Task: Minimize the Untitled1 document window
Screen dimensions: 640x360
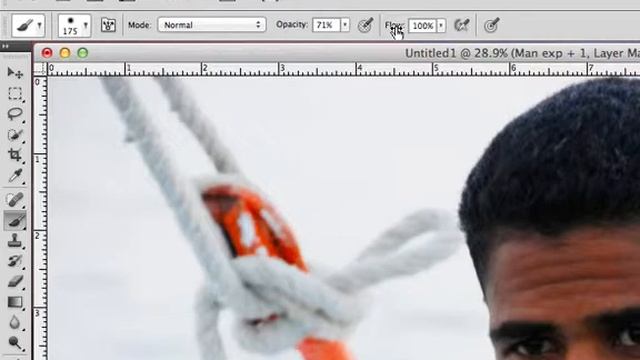Action: 65,53
